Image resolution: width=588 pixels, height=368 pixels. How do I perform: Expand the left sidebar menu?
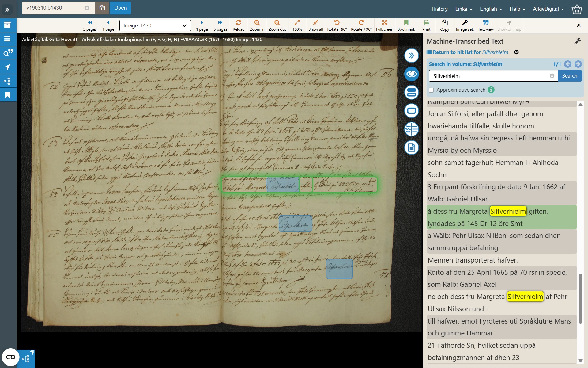(x=7, y=10)
